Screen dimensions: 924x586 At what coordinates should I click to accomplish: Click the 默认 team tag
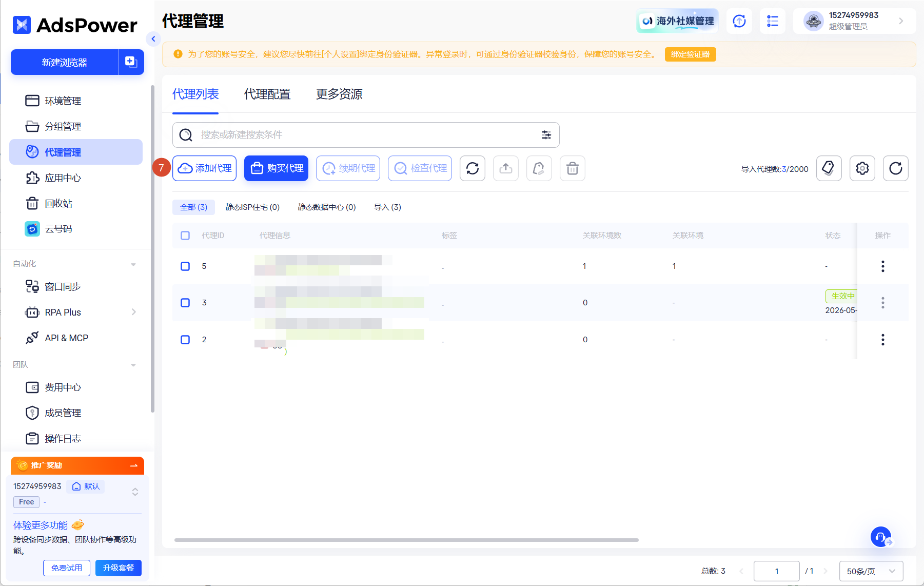point(86,486)
